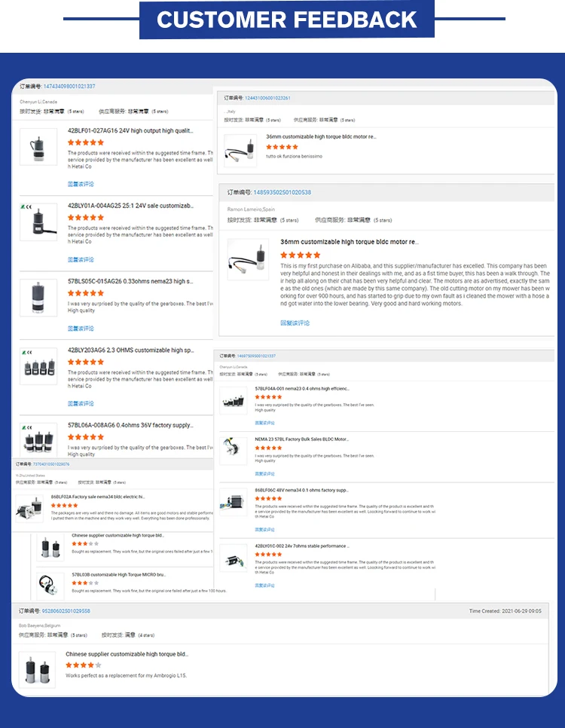Open the 57BL06A-008AG6 0.4ohms 36V listing
This screenshot has width=565, height=728.
[130, 425]
